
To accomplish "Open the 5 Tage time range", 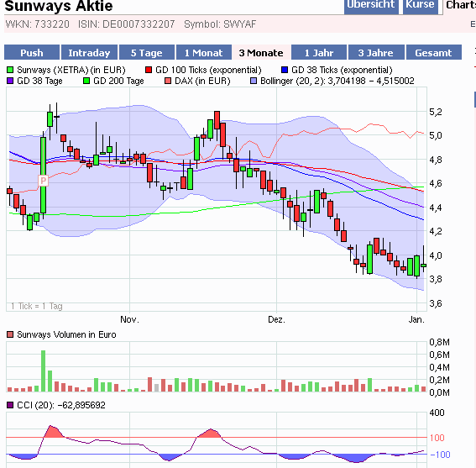I will (x=147, y=53).
